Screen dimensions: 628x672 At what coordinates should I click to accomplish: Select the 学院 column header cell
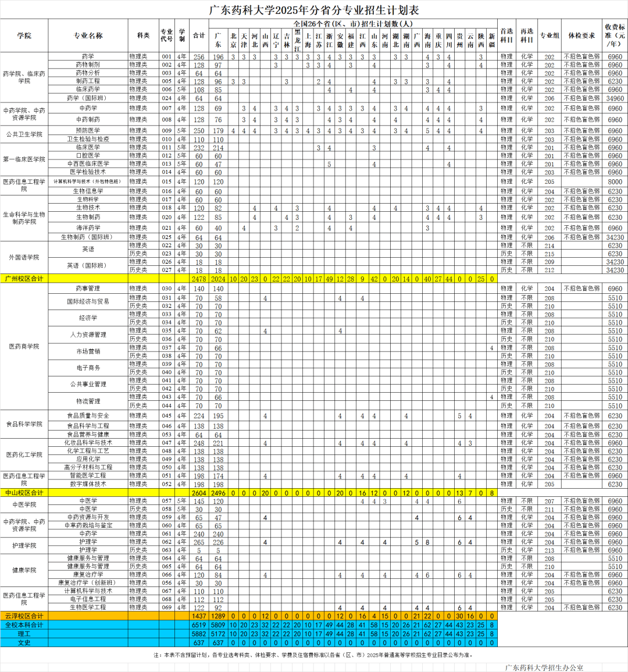[24, 35]
